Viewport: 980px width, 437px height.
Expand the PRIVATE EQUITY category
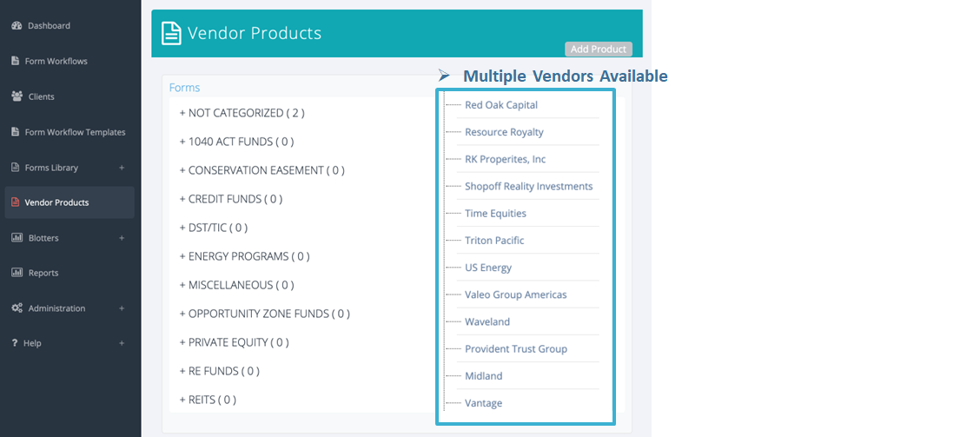click(234, 342)
